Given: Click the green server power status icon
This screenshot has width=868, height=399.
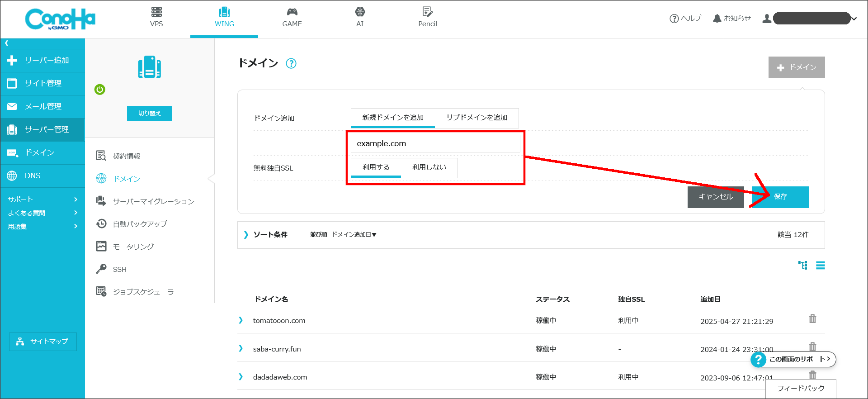Looking at the screenshot, I should click(x=100, y=90).
